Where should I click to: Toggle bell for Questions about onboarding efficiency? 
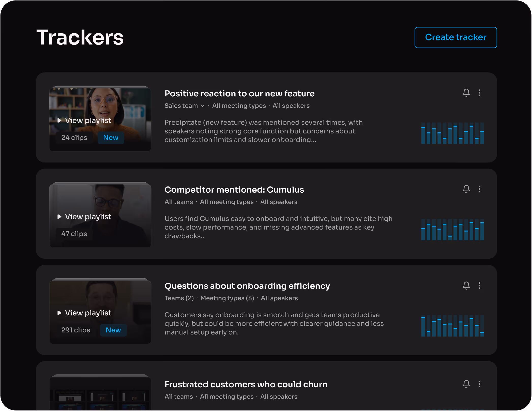pyautogui.click(x=466, y=285)
